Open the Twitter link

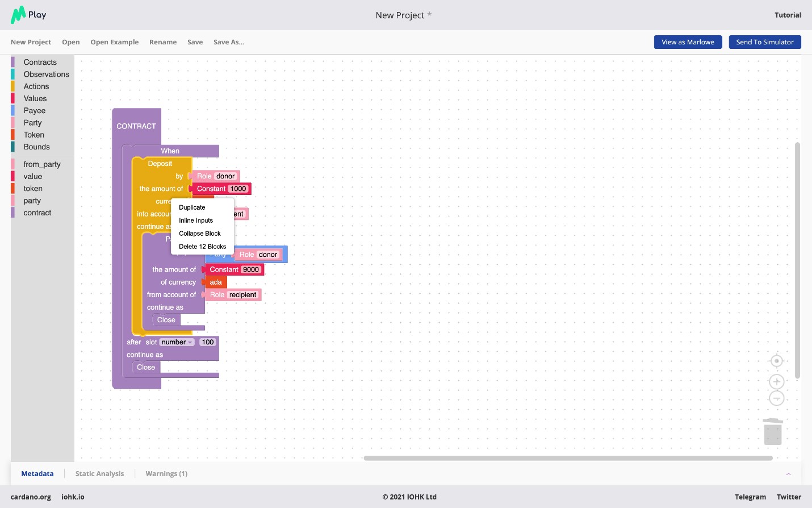pos(789,497)
